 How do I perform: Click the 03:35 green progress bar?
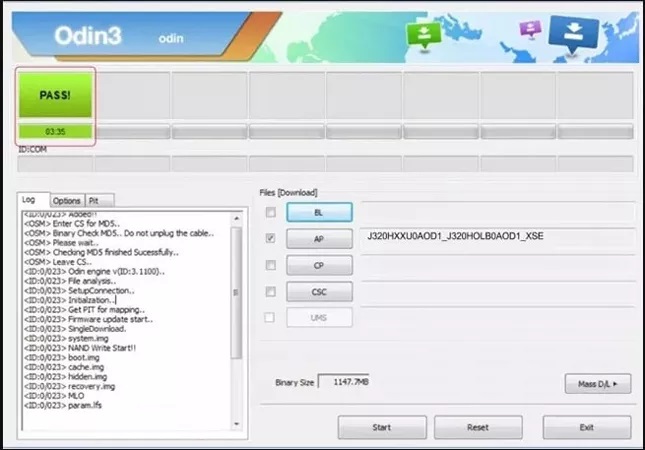click(x=56, y=131)
